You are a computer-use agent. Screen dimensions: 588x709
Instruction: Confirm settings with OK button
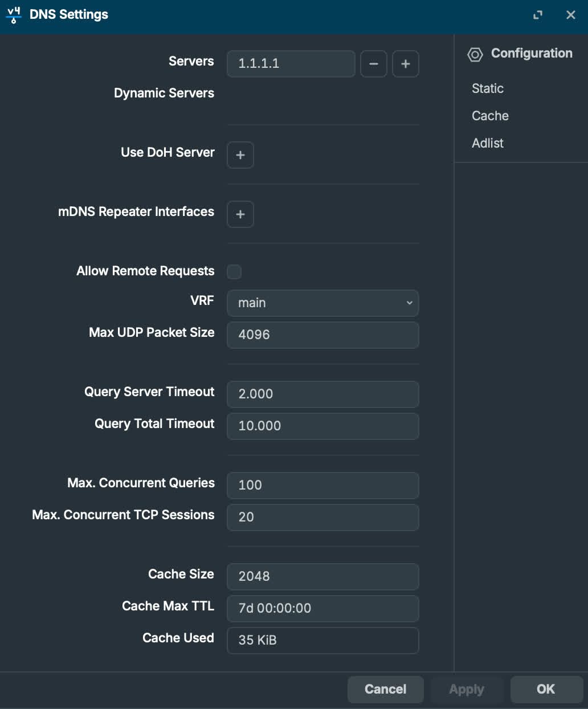click(546, 689)
